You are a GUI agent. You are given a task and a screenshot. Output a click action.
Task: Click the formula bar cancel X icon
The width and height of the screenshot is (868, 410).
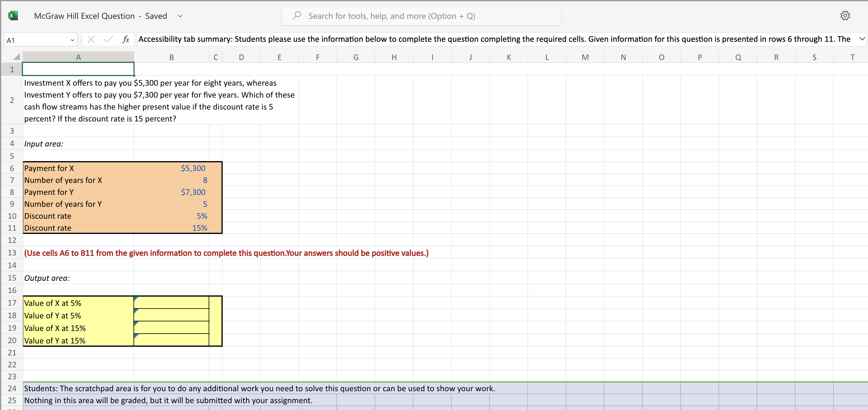90,40
